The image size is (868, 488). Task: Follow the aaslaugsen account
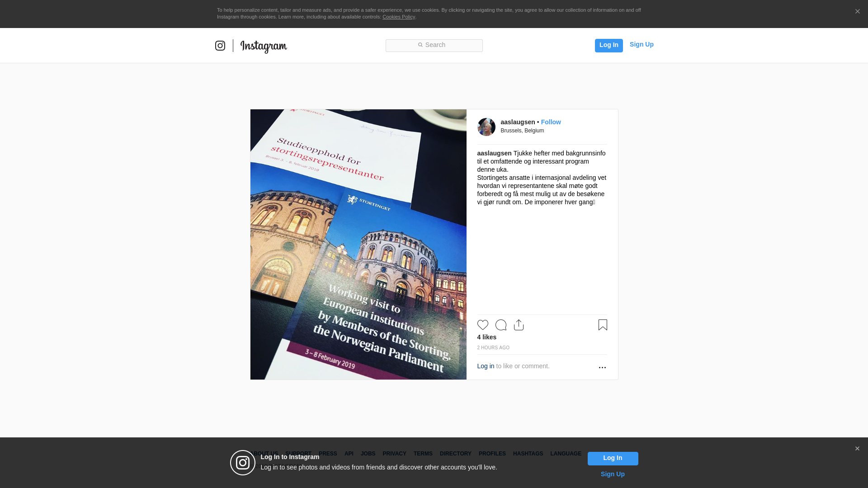click(551, 122)
